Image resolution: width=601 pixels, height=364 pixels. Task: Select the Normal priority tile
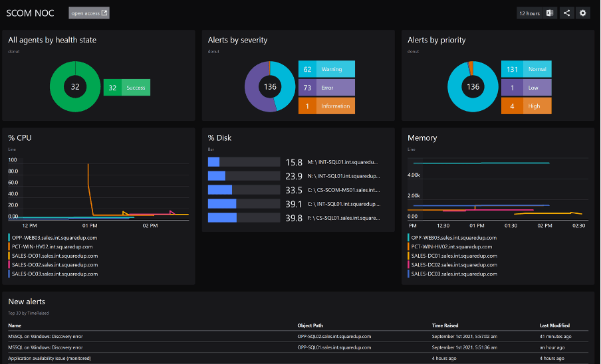pos(526,69)
